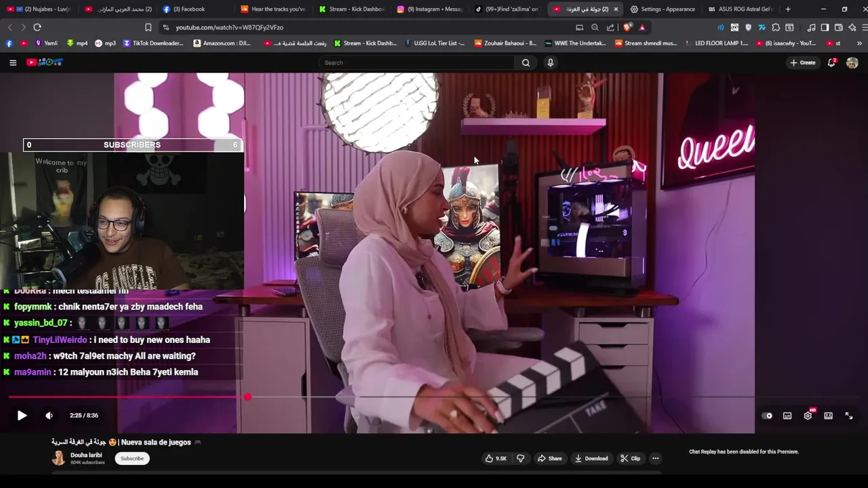Open Brave Rewards triangle icon
The image size is (868, 488).
click(642, 27)
